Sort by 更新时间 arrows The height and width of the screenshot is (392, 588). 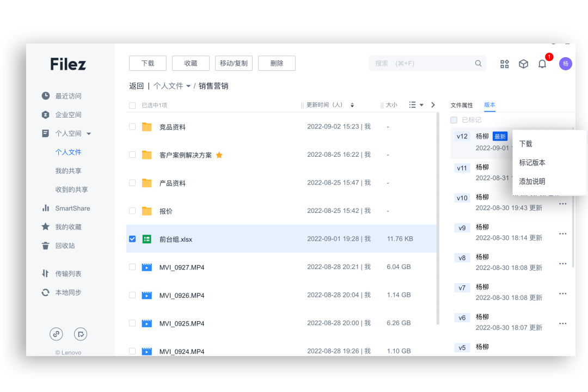click(352, 105)
